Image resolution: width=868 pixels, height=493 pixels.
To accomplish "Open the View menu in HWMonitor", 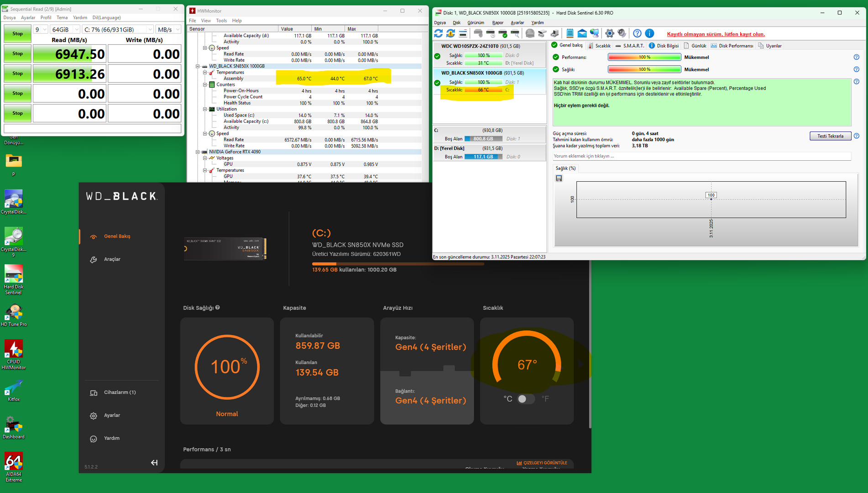I will pos(206,21).
